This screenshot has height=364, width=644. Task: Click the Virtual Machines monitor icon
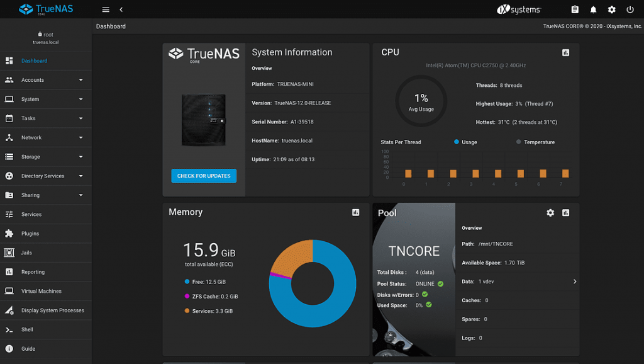[9, 291]
